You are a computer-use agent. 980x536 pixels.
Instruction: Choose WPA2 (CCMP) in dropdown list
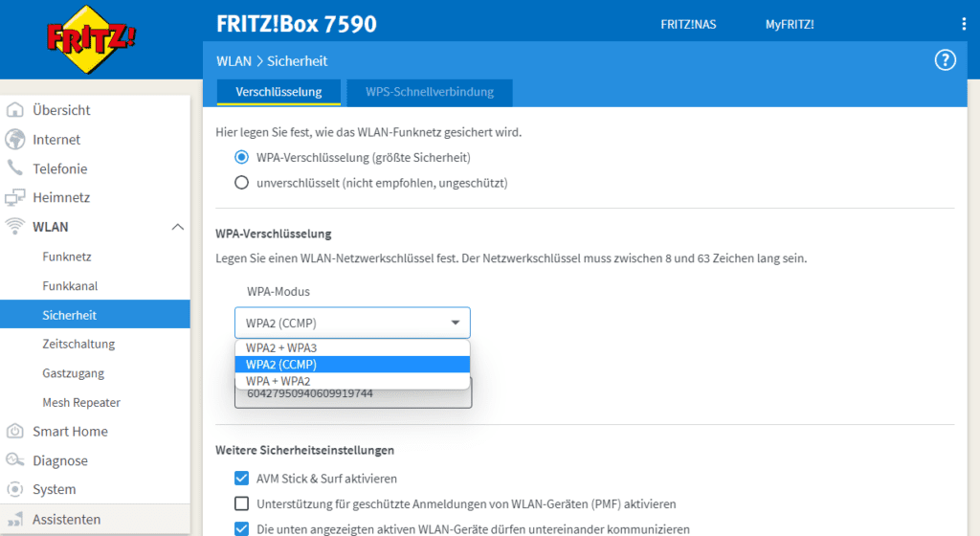(352, 365)
